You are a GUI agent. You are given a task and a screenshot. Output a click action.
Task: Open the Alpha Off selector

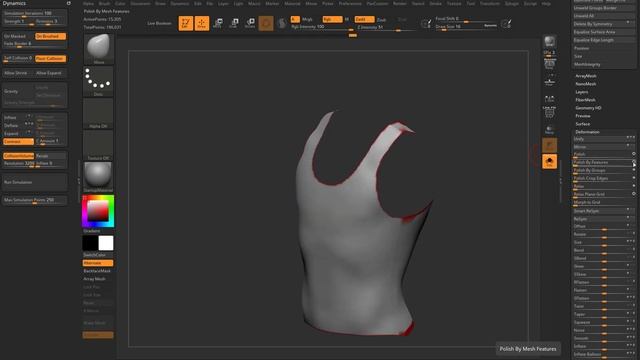tap(98, 113)
